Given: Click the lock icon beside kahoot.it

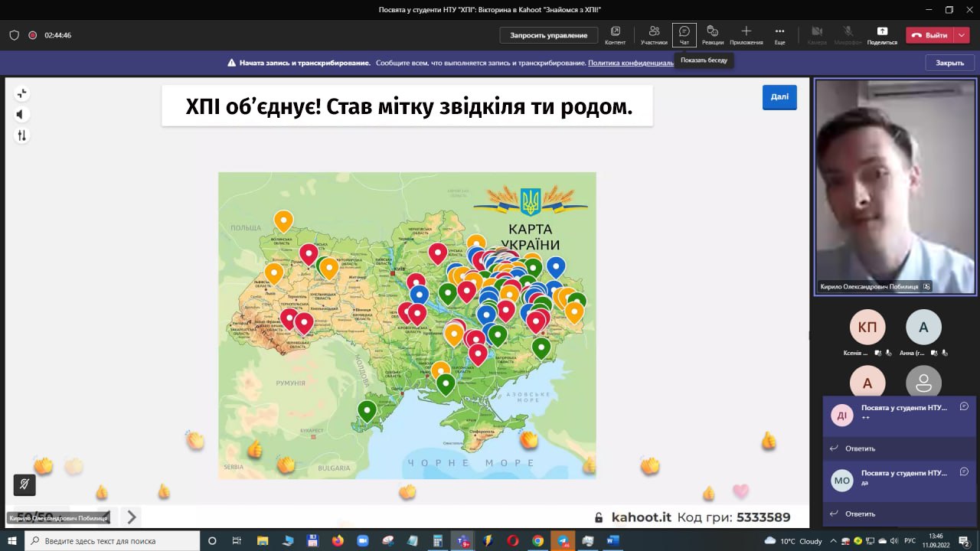Looking at the screenshot, I should 599,517.
